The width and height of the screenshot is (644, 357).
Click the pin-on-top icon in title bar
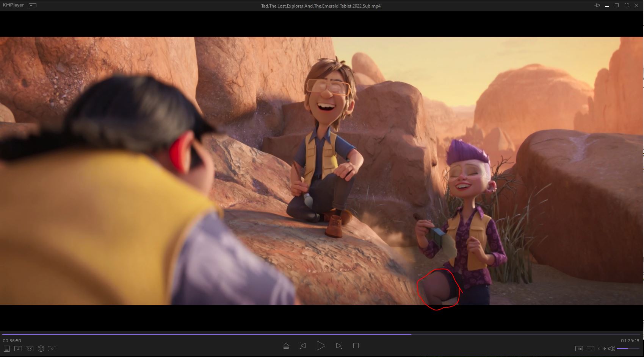tap(597, 5)
